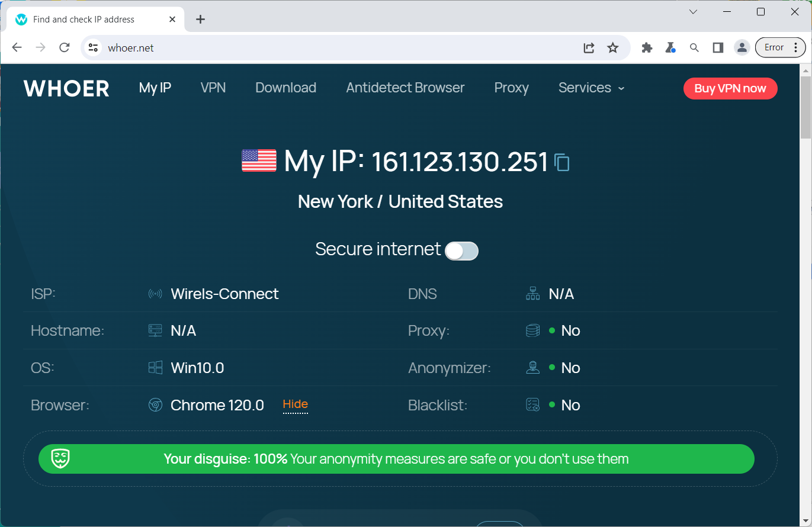This screenshot has height=527, width=812.
Task: Click the United States flag icon
Action: coord(259,160)
